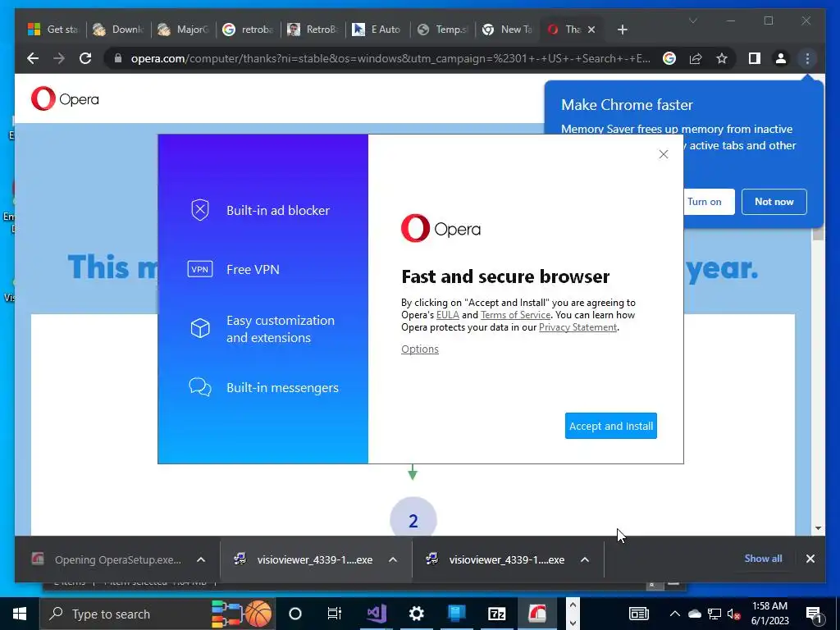Open the EULA link
Image resolution: width=840 pixels, height=630 pixels.
click(x=448, y=315)
